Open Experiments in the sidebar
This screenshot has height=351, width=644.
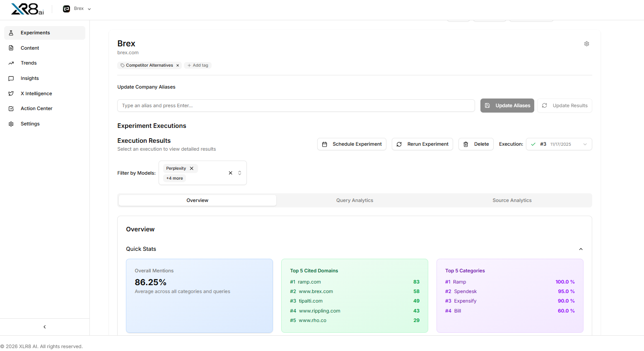(35, 33)
